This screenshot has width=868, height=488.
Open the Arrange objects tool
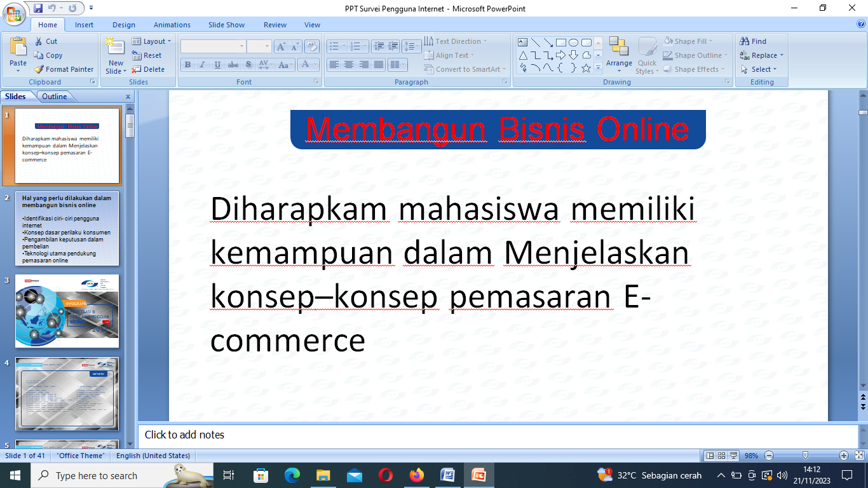click(618, 52)
